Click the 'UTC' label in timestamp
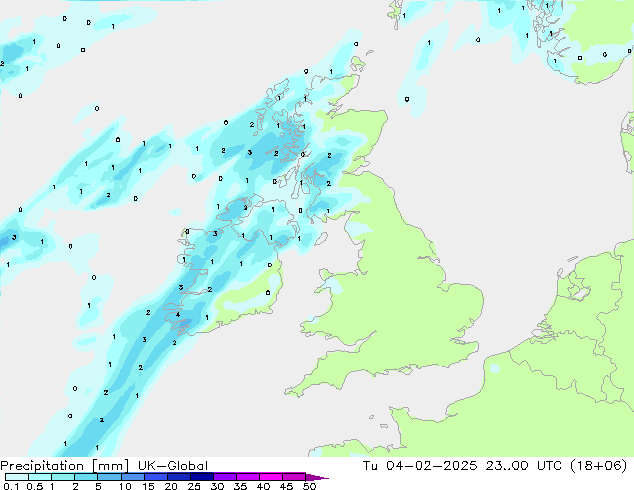 point(549,466)
